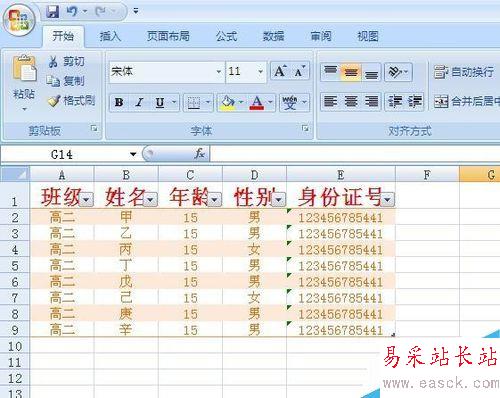Open font dialog launcher in 字体 group
Image resolution: width=500 pixels, height=398 pixels.
point(305,128)
